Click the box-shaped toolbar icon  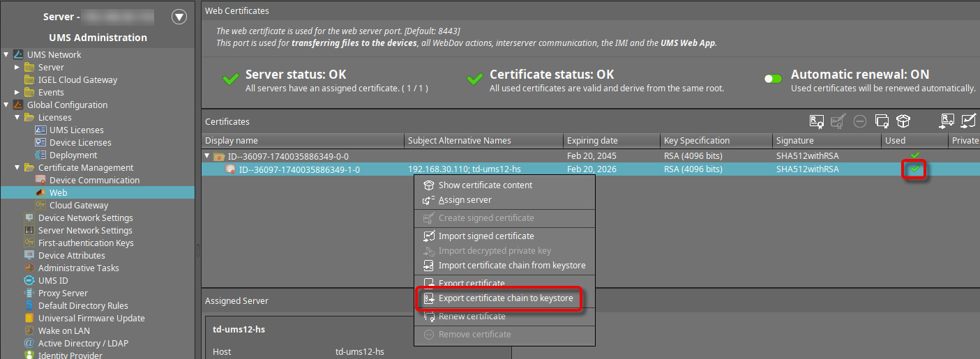tap(903, 121)
